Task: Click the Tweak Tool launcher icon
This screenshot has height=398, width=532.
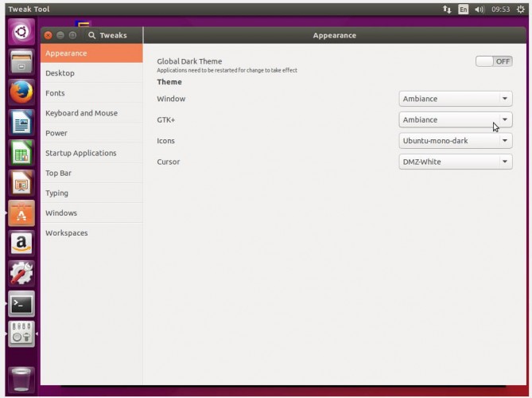Action: point(21,334)
